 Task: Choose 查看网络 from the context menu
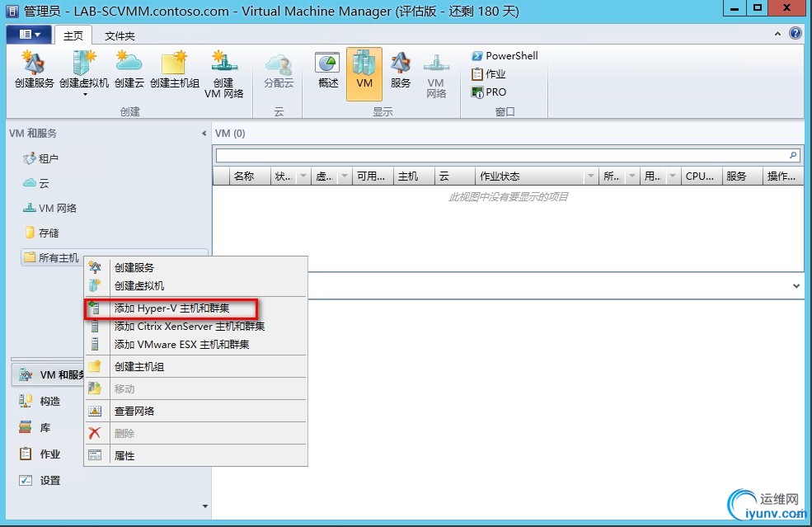(195, 411)
